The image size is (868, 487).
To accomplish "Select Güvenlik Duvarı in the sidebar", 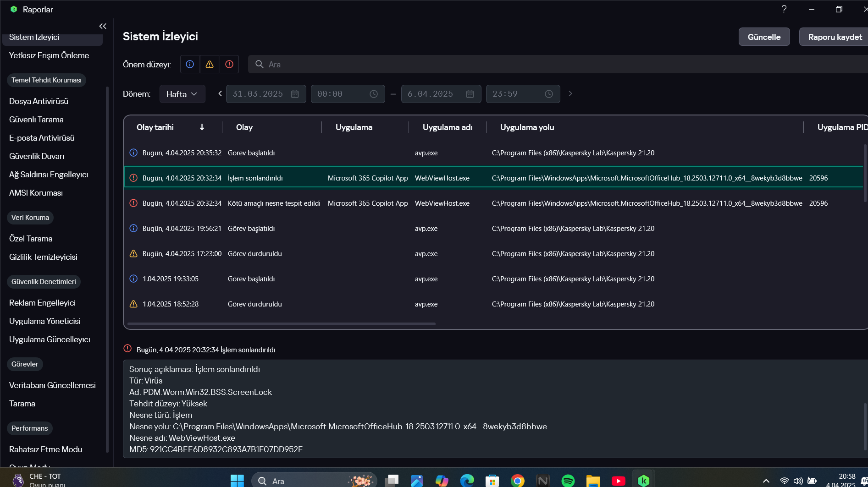I will [x=37, y=156].
